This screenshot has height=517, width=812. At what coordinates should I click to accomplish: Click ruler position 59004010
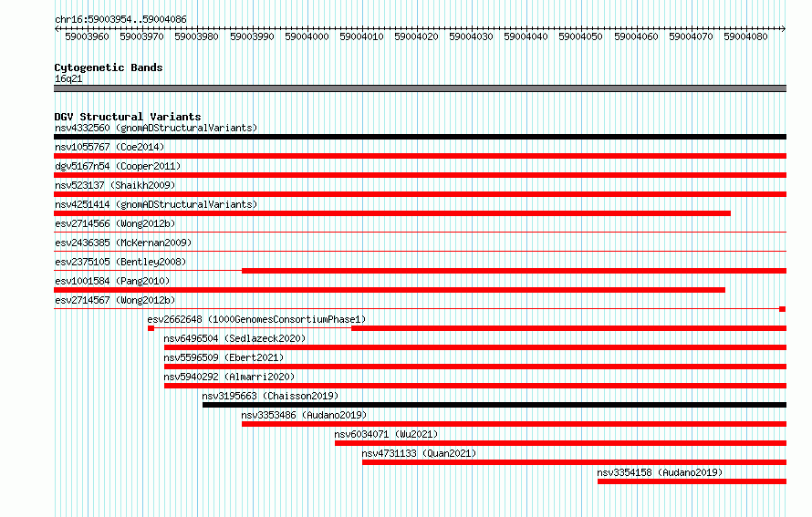361,36
